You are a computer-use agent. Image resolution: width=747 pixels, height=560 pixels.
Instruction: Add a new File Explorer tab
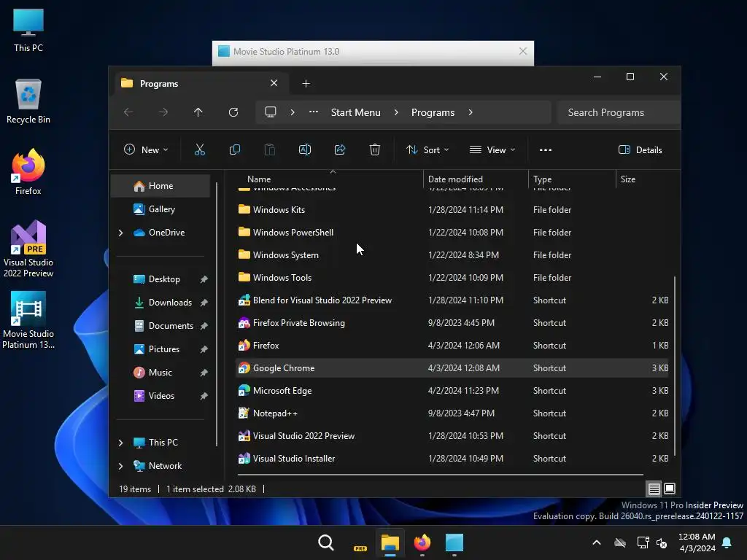pos(306,84)
